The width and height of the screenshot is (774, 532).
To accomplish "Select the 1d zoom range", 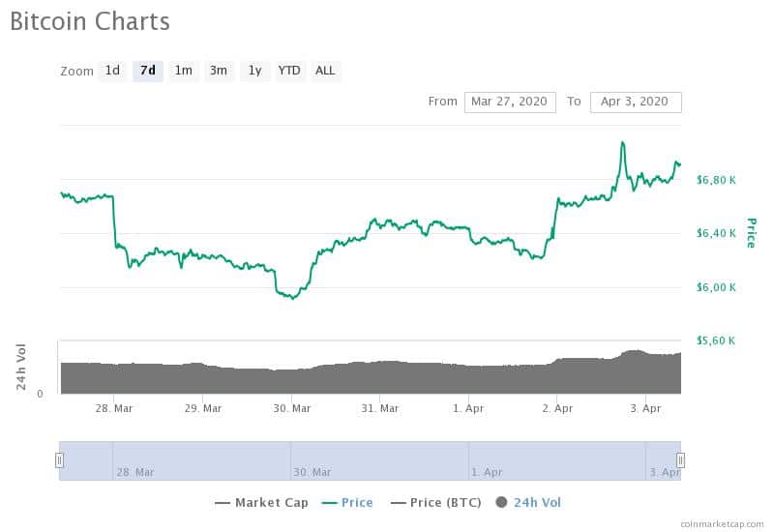I will 112,71.
